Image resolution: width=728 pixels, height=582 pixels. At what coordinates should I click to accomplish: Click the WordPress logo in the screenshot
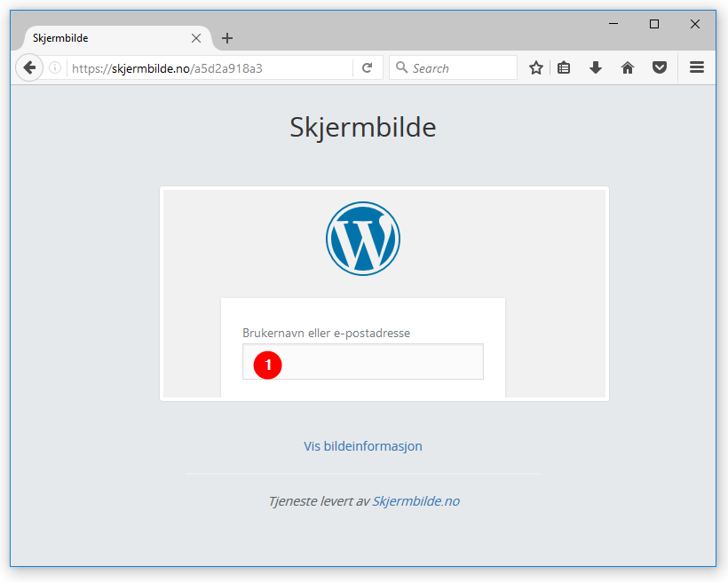click(363, 239)
